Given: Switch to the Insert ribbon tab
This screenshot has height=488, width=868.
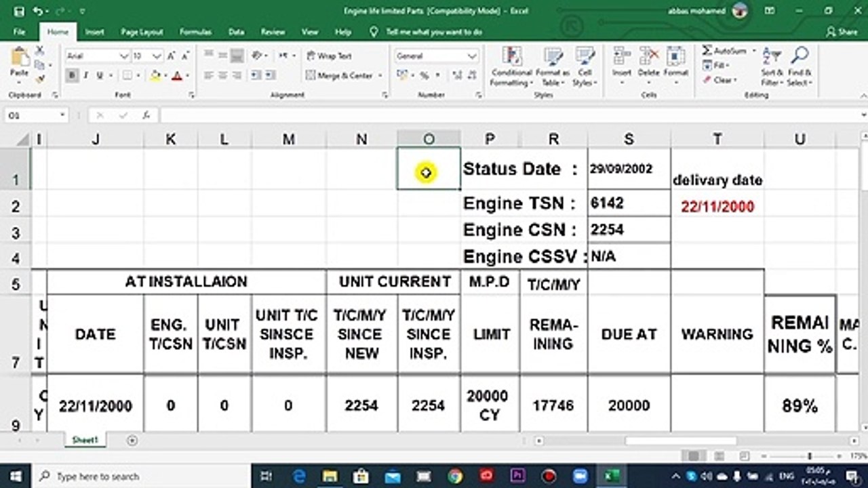Looking at the screenshot, I should point(95,32).
